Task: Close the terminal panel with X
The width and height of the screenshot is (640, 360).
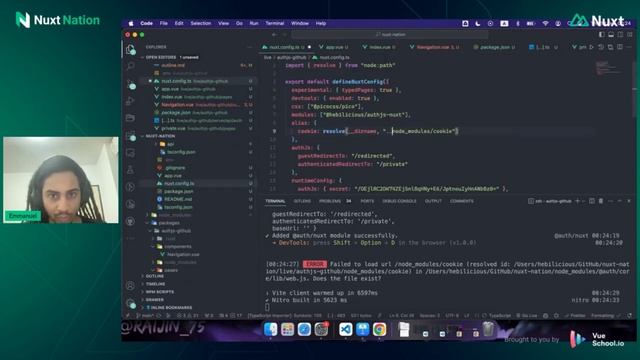Action: [x=629, y=201]
